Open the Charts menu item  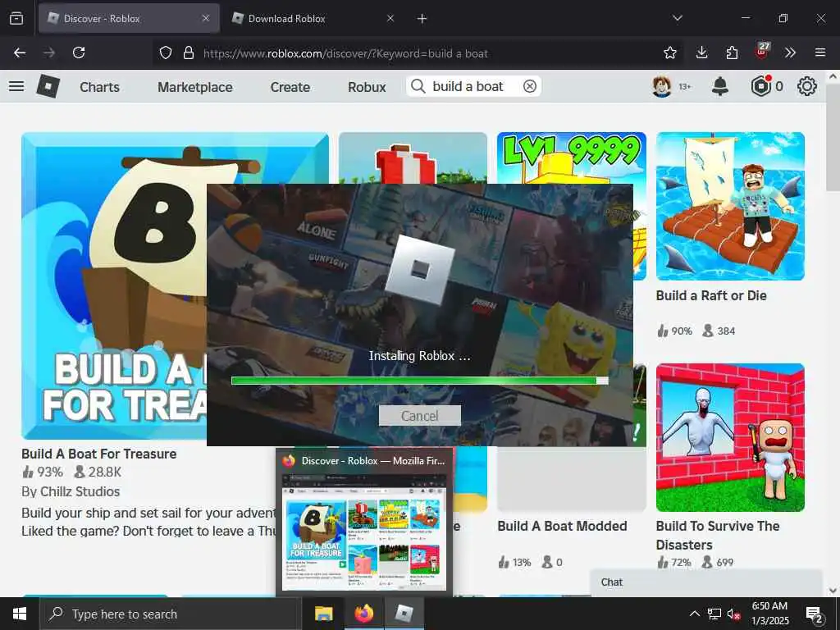tap(99, 87)
